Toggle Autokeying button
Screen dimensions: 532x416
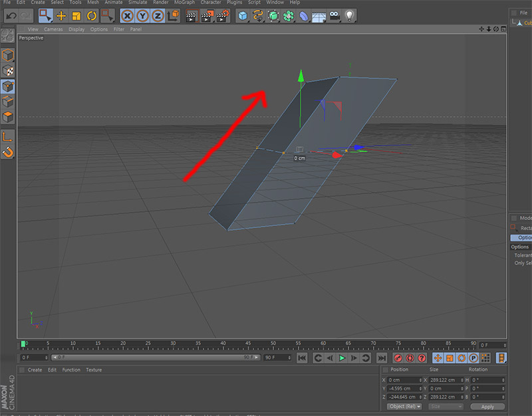pyautogui.click(x=410, y=358)
